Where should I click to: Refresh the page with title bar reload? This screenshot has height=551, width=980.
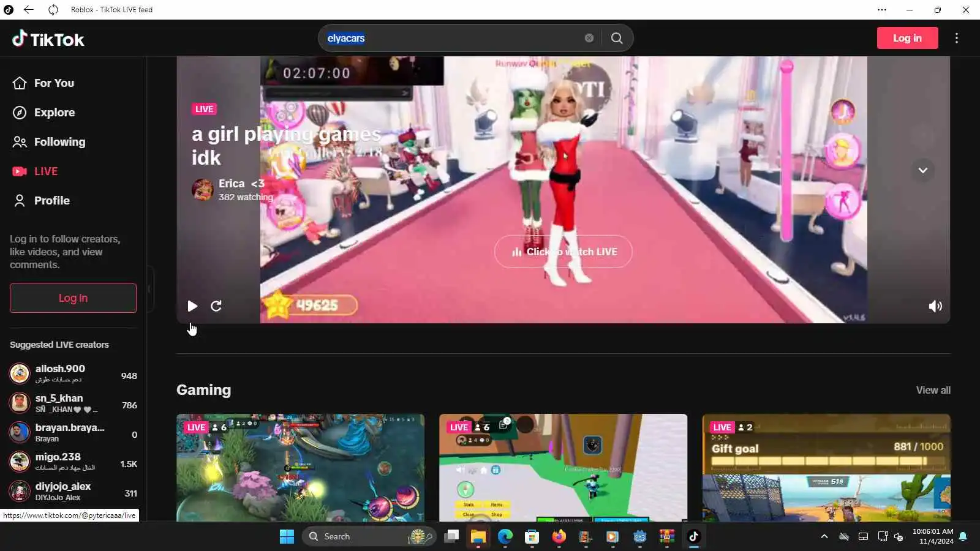pyautogui.click(x=53, y=9)
